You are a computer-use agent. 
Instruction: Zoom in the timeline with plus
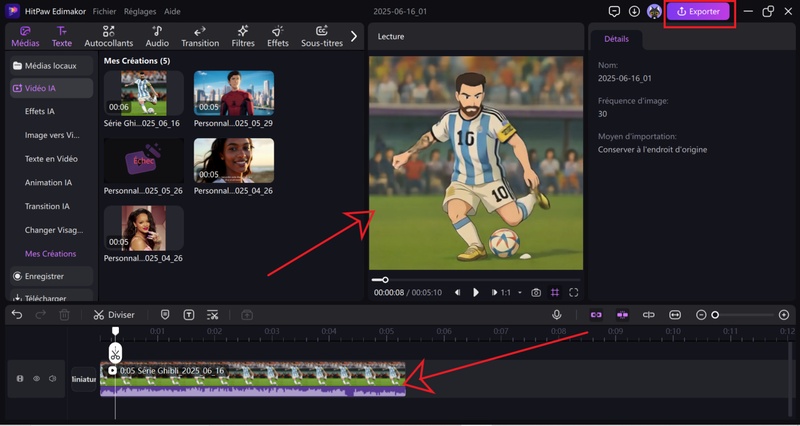tap(784, 315)
